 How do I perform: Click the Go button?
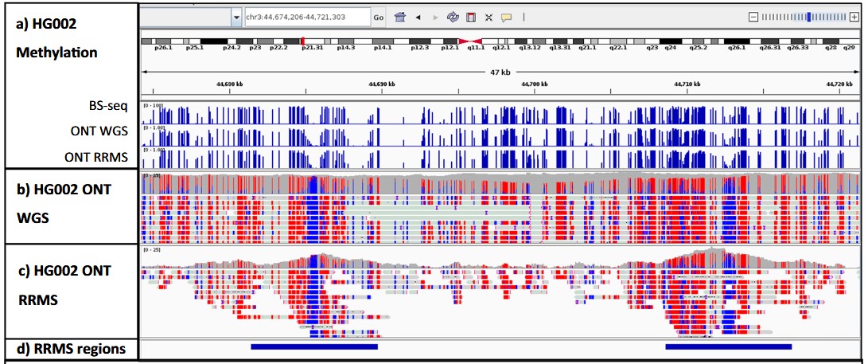pyautogui.click(x=378, y=18)
